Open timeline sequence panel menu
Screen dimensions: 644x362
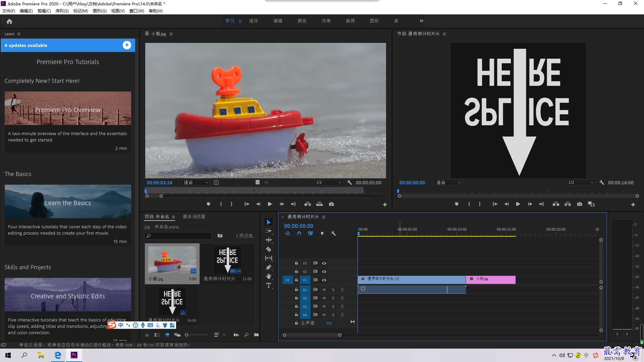[324, 217]
